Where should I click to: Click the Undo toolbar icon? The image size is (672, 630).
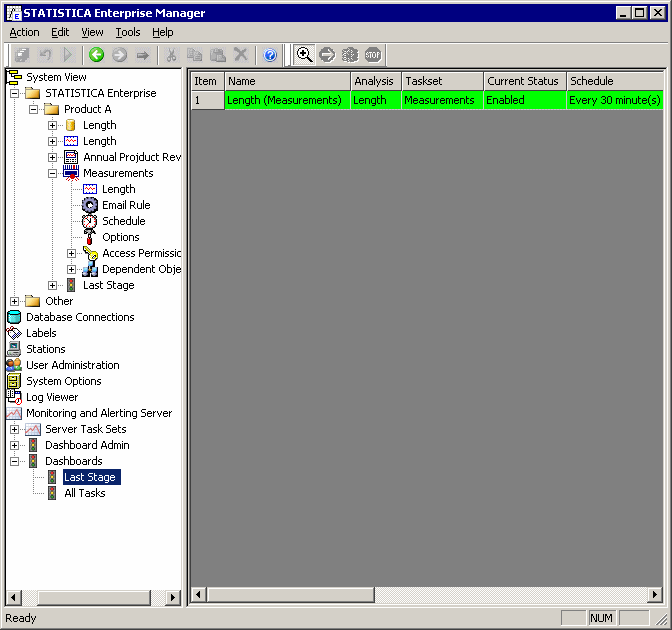pos(45,55)
